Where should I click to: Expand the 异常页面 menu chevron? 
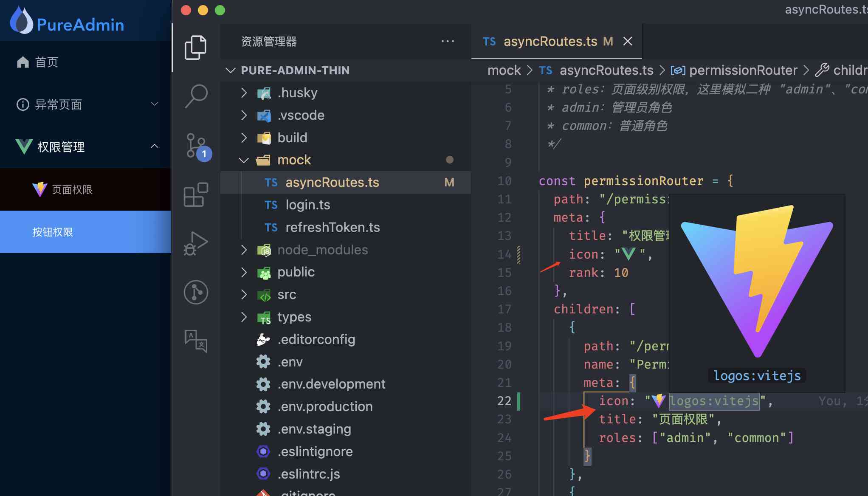[x=155, y=104]
